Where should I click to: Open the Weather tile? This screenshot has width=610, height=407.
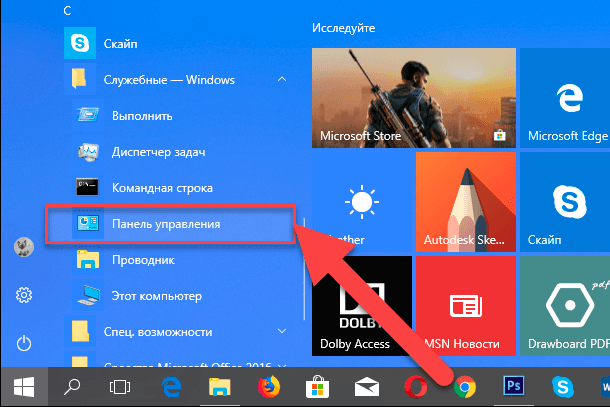click(362, 202)
